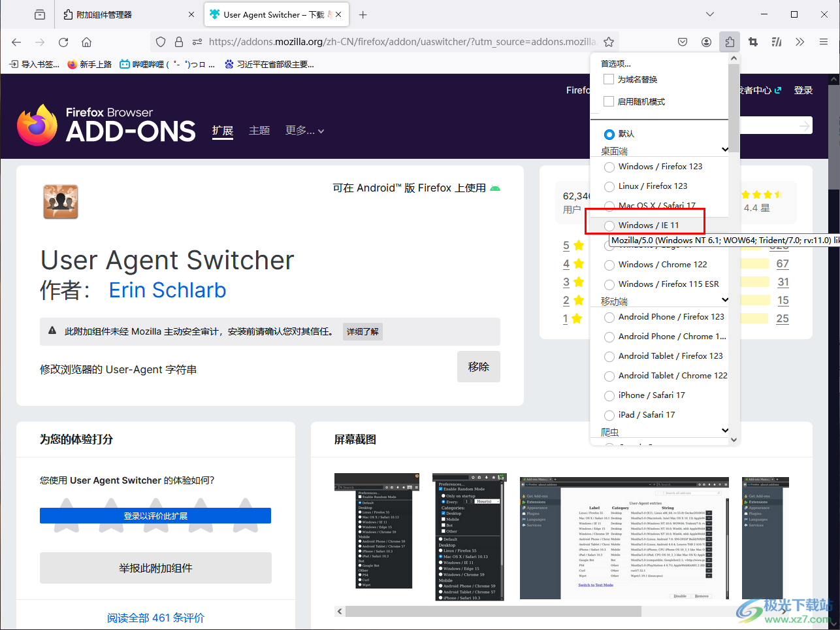This screenshot has width=840, height=630.
Task: Click 登录以评价此扩展 button
Action: [155, 516]
